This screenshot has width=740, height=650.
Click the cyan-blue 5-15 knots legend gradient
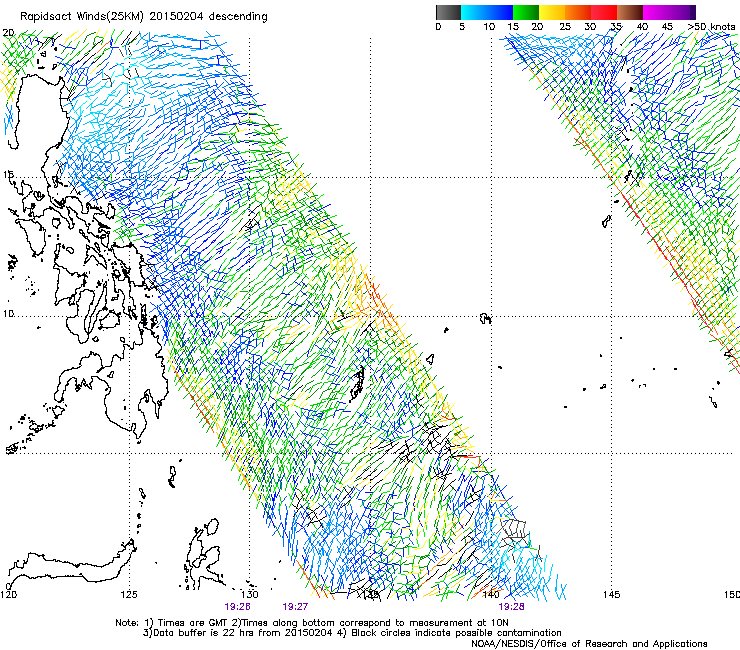click(487, 12)
